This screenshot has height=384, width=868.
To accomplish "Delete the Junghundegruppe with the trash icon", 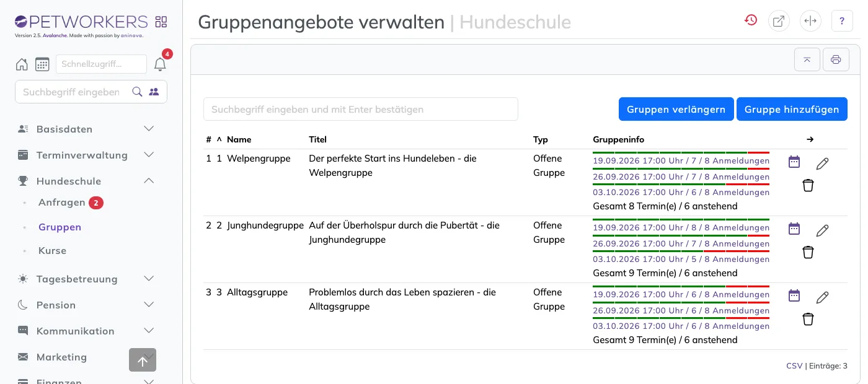I will click(808, 252).
